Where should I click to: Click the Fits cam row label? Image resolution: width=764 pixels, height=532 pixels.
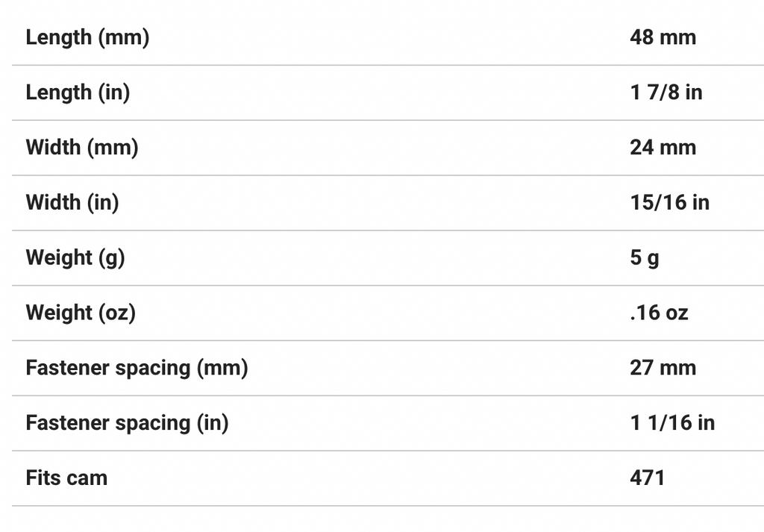(66, 478)
